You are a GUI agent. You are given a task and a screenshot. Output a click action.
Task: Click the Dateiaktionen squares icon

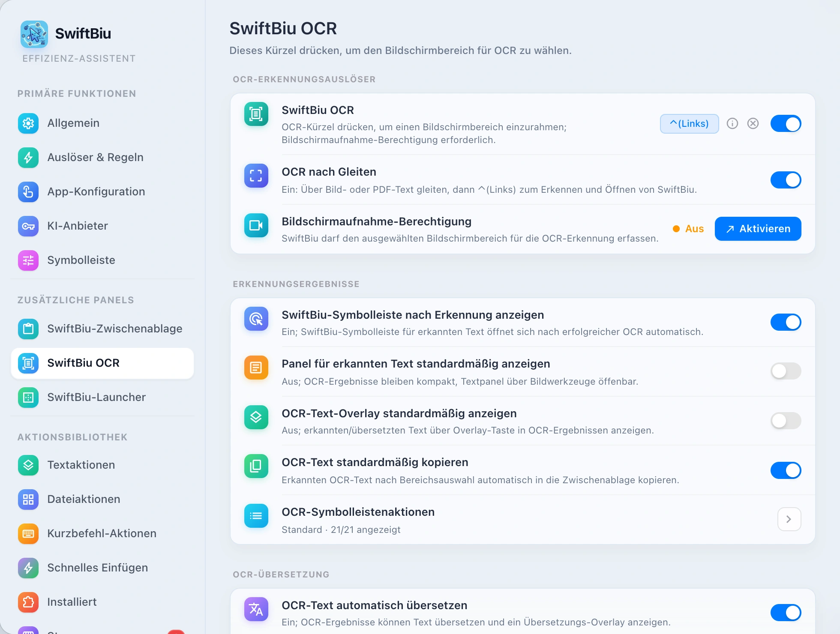coord(28,499)
